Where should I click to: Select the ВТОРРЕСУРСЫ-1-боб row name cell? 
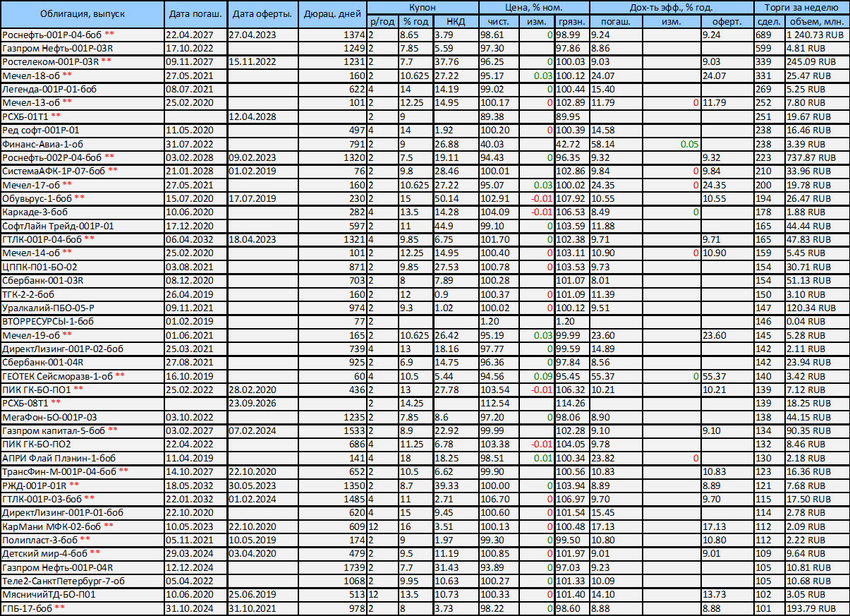point(81,321)
